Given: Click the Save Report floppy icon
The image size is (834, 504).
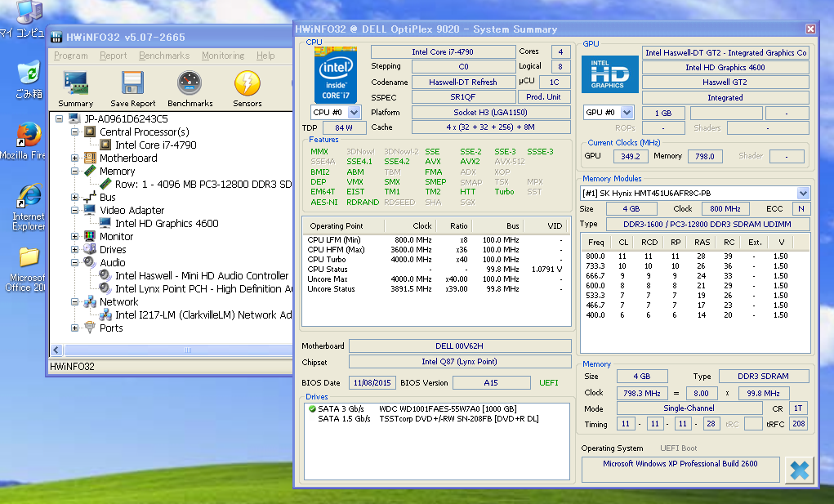Looking at the screenshot, I should 132,84.
